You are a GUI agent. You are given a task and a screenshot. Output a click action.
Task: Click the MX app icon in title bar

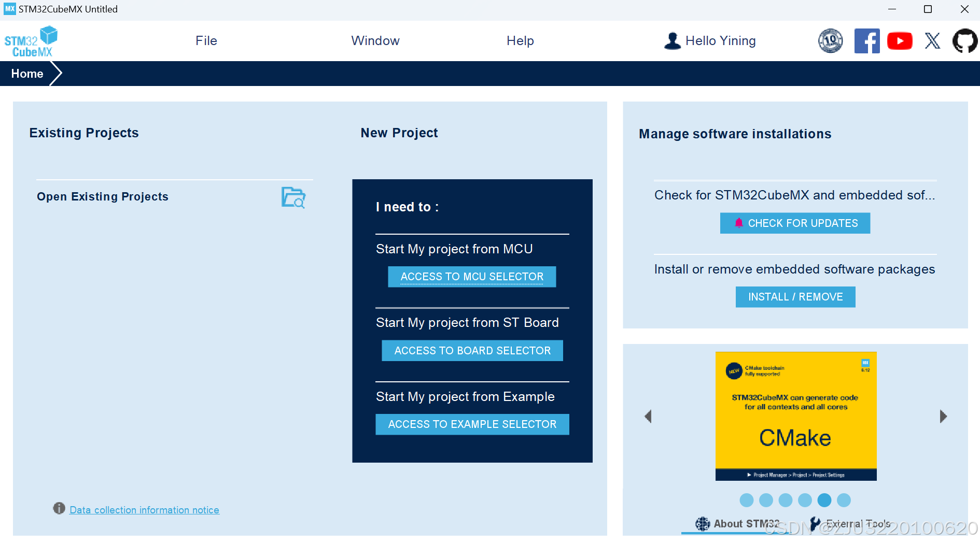[10, 9]
